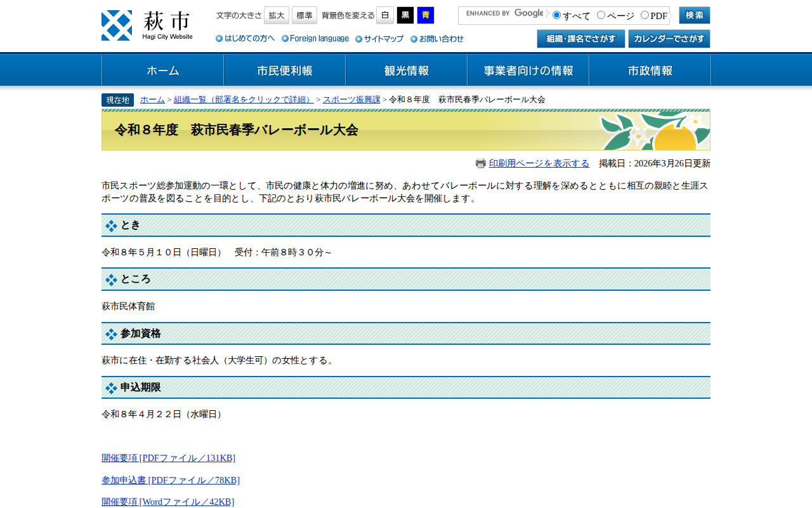Open the Foreign language link
This screenshot has height=508, width=812.
315,39
